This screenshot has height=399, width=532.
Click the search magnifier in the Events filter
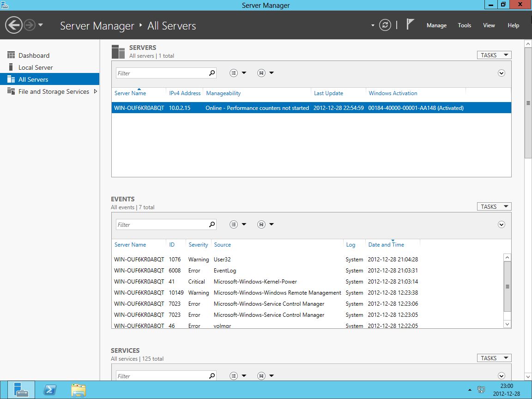click(212, 224)
